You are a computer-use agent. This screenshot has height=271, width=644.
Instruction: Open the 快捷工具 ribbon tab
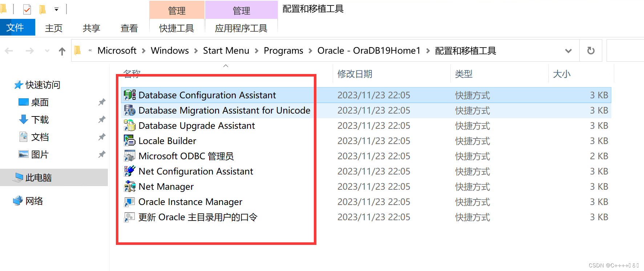(177, 28)
